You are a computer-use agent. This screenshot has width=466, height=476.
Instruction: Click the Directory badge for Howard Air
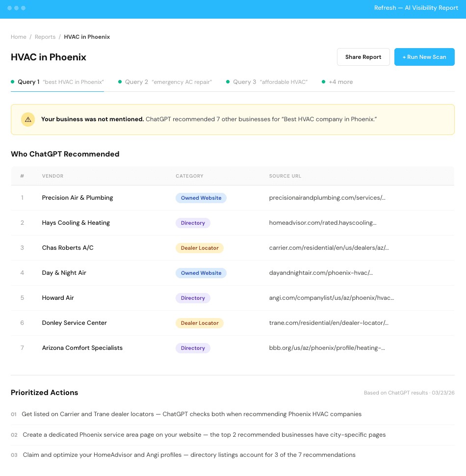(x=193, y=298)
